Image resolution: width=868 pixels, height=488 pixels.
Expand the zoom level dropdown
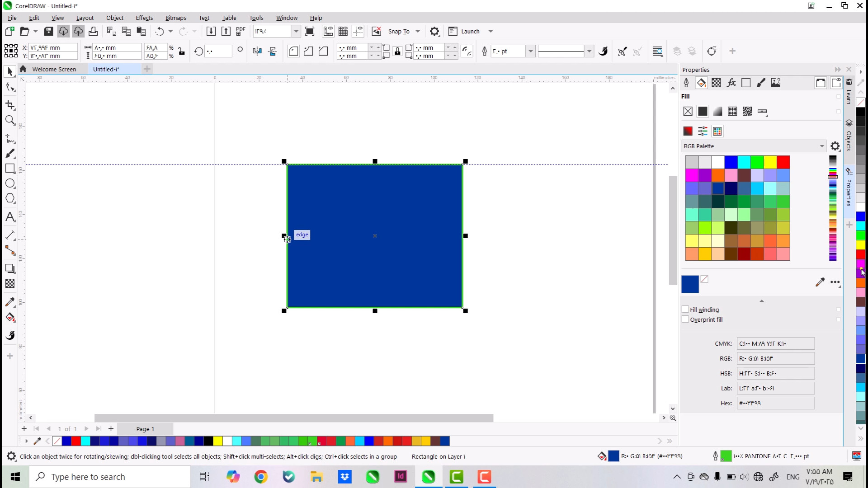[296, 31]
